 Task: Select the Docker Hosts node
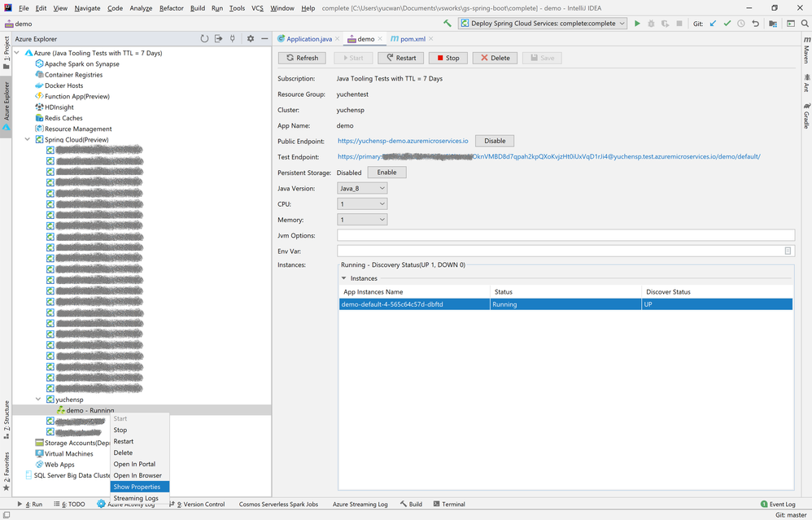59,85
